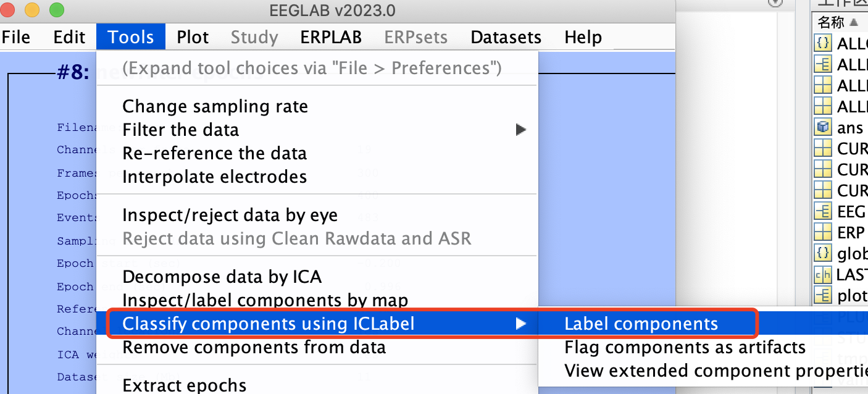Select Remove components from data
868x394 pixels.
(254, 347)
